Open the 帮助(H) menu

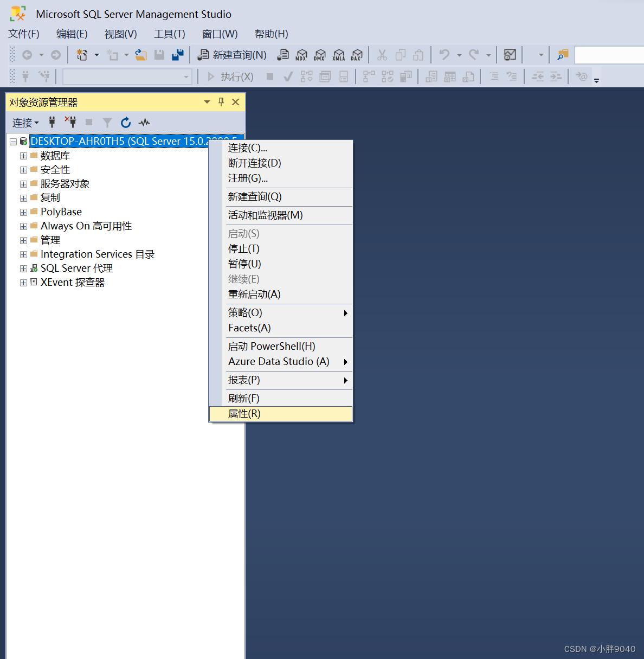tap(272, 34)
